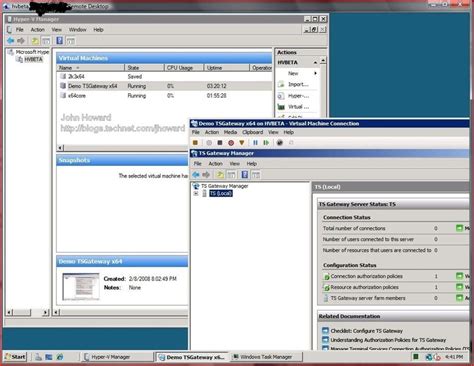Viewport: 474px width, 366px height.
Task: Click first quick launch icon next to Start
Action: tap(38, 357)
